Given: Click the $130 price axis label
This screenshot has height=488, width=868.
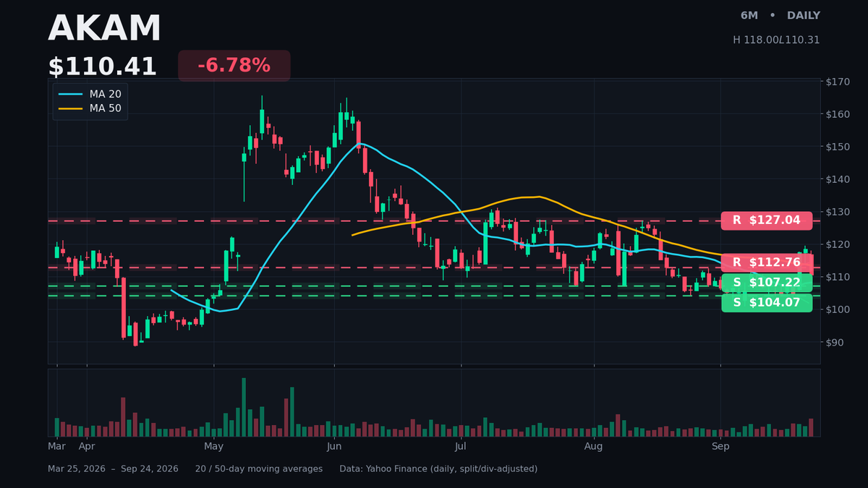Looking at the screenshot, I should click(x=837, y=212).
